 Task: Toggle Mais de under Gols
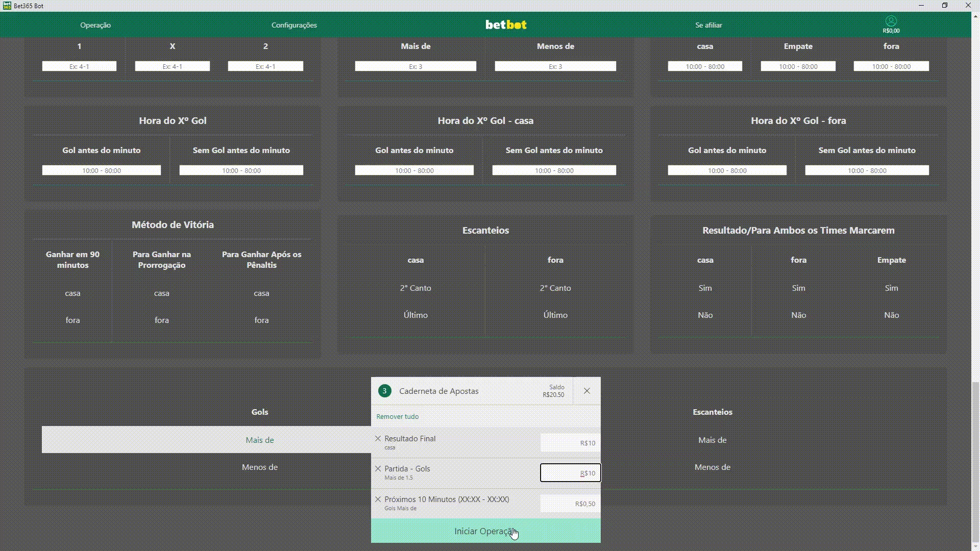coord(259,440)
